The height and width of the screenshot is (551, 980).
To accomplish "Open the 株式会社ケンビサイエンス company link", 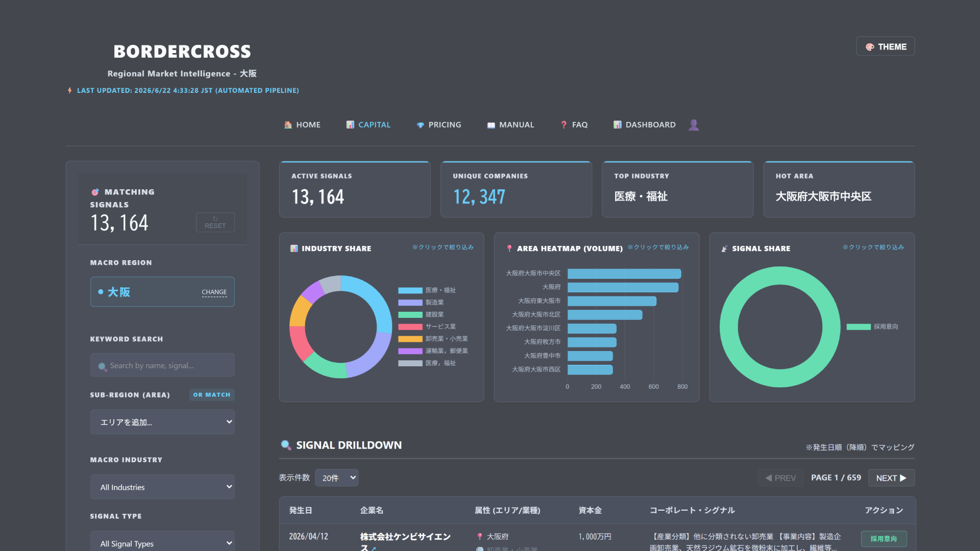I will 406,542.
